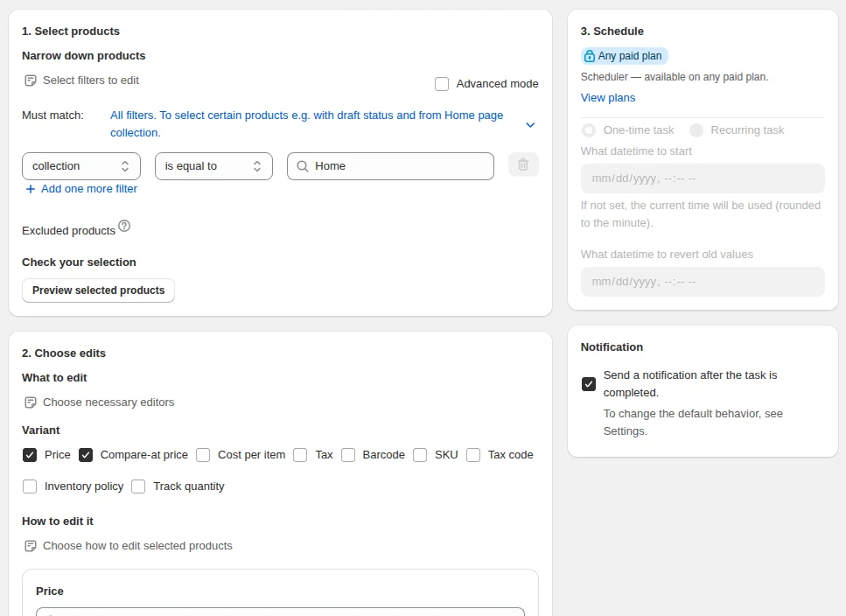
Task: Click the note icon beside Choose necessary editors
Action: (31, 402)
